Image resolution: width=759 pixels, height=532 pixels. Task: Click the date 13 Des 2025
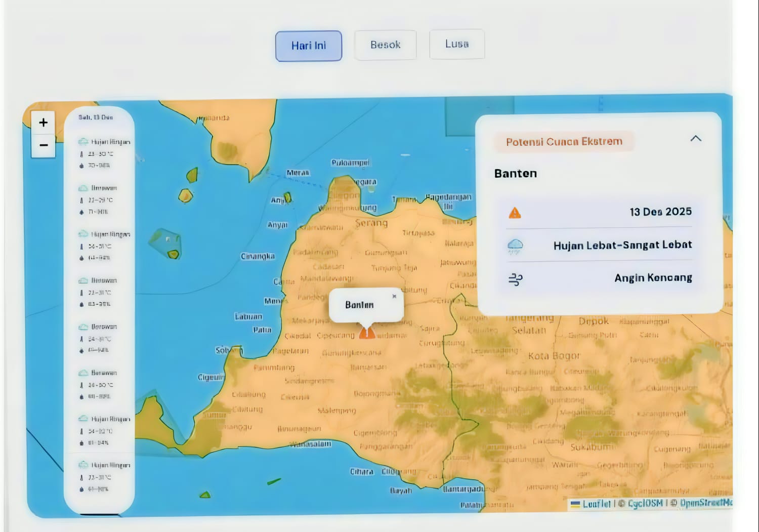pyautogui.click(x=661, y=212)
